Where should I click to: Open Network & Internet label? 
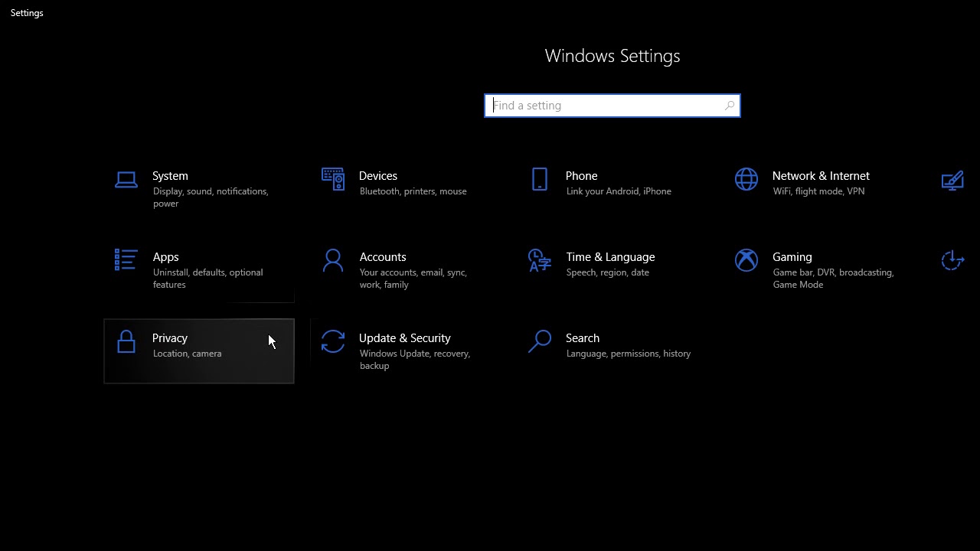(821, 176)
